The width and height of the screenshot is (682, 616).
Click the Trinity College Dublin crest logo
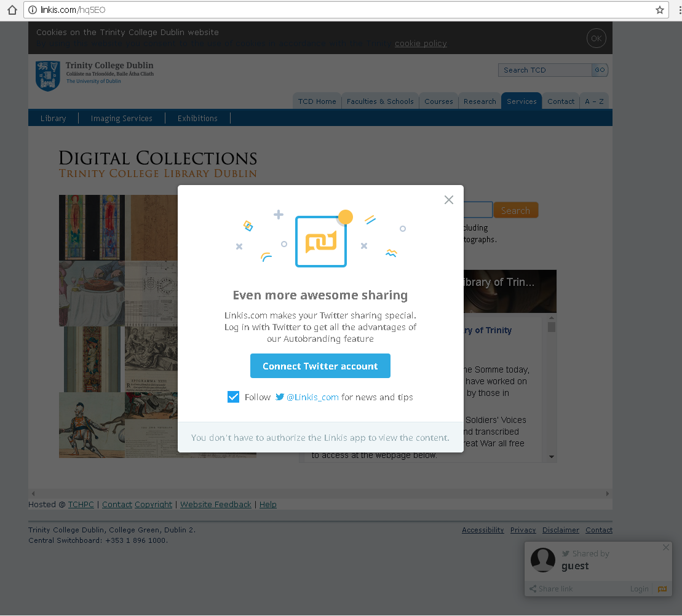click(47, 76)
